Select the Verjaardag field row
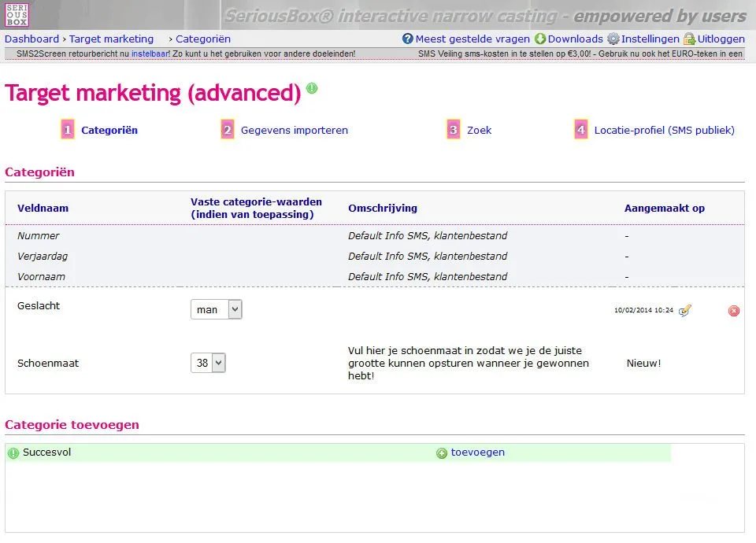The width and height of the screenshot is (756, 543). (x=375, y=257)
